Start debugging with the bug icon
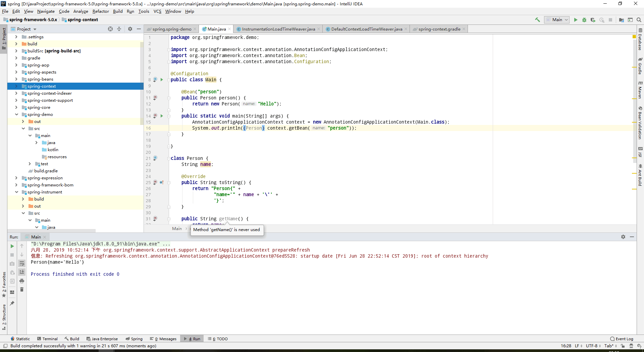This screenshot has width=644, height=352. pos(584,20)
